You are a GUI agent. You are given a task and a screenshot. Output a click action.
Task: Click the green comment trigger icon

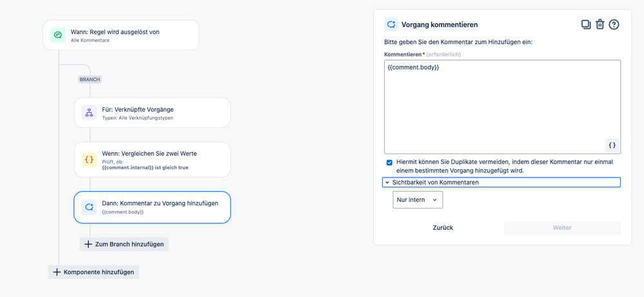pos(58,35)
